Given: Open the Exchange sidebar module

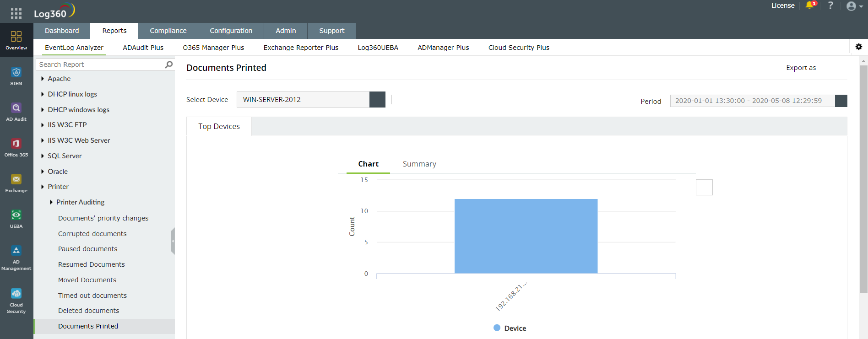Looking at the screenshot, I should [16, 183].
